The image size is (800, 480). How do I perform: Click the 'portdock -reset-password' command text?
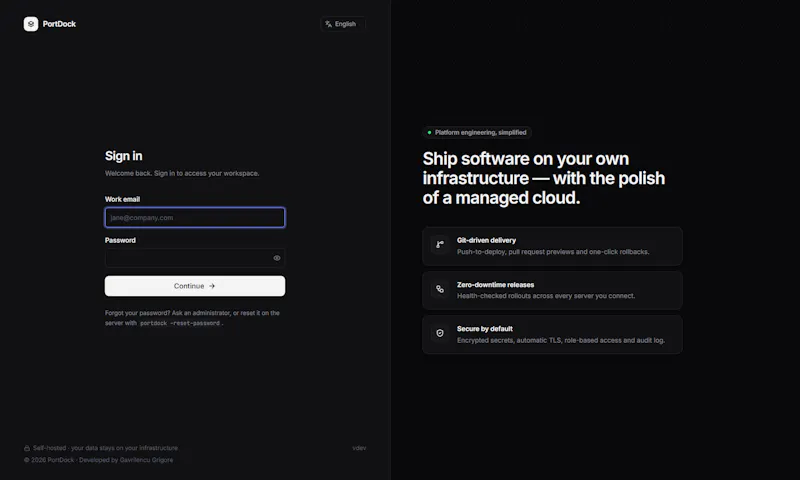[x=180, y=323]
